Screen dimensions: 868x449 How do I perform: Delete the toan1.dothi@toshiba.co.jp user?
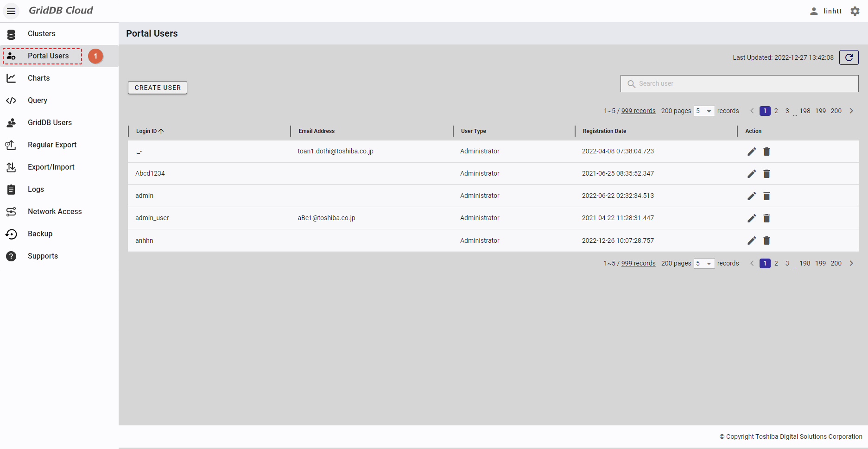[767, 152]
